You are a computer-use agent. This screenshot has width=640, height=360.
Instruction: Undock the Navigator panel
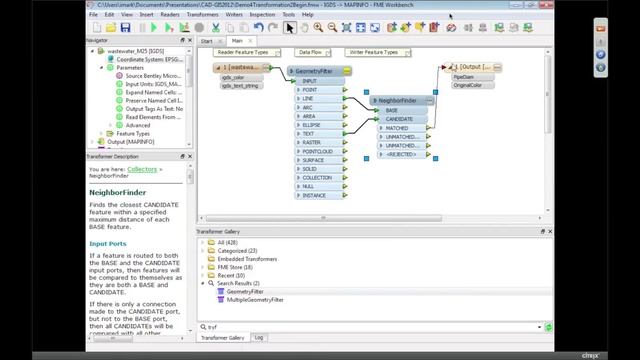[182, 40]
